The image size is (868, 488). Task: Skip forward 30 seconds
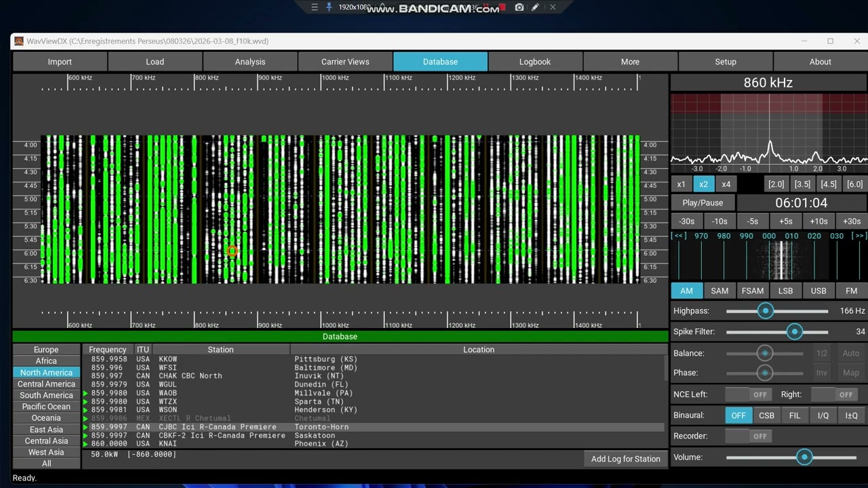tap(852, 221)
